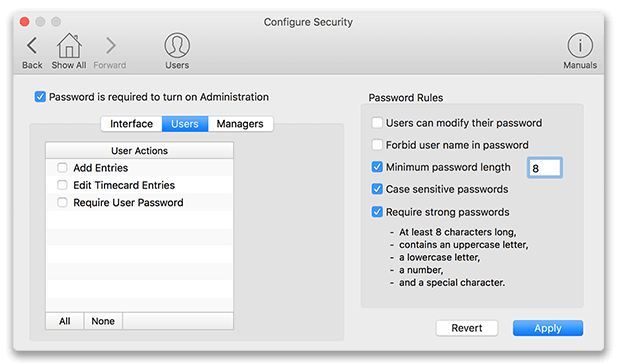The image size is (618, 363).
Task: Click the None button below User Actions
Action: click(x=103, y=321)
